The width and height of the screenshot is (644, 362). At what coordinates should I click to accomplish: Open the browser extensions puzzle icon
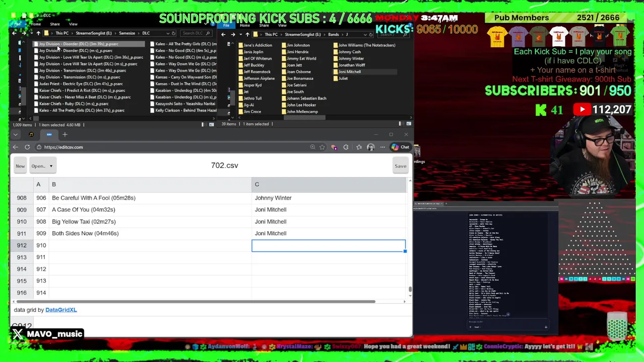(x=346, y=147)
